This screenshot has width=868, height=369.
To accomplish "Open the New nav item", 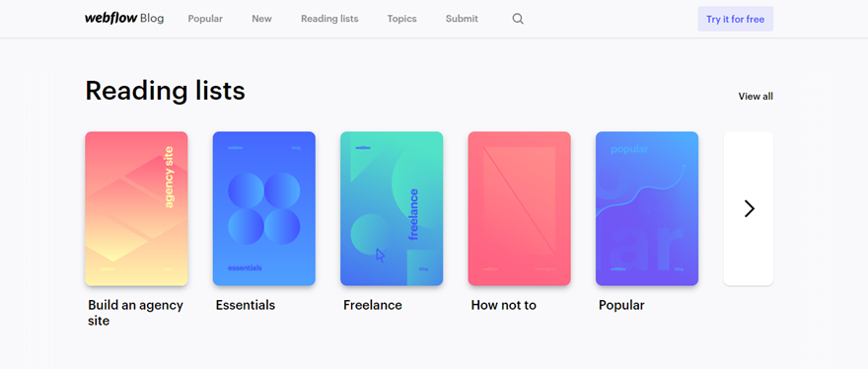I will pyautogui.click(x=261, y=19).
